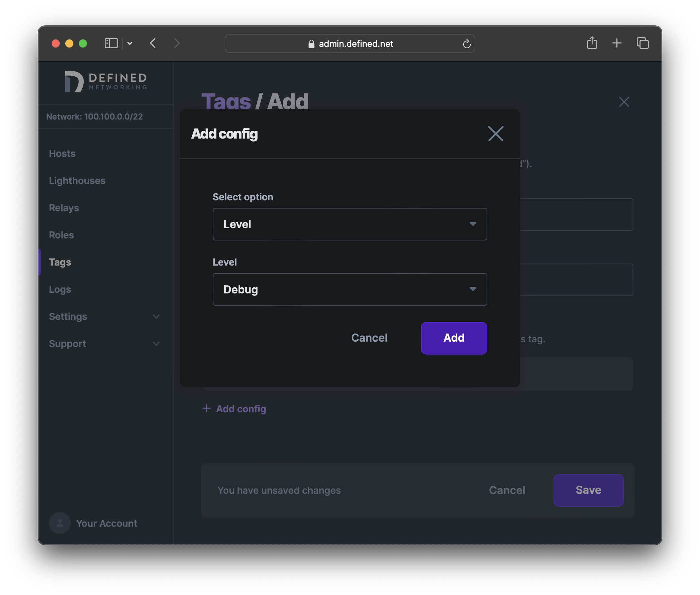Open the Safari share icon
Screen dimensions: 700x595
point(592,43)
